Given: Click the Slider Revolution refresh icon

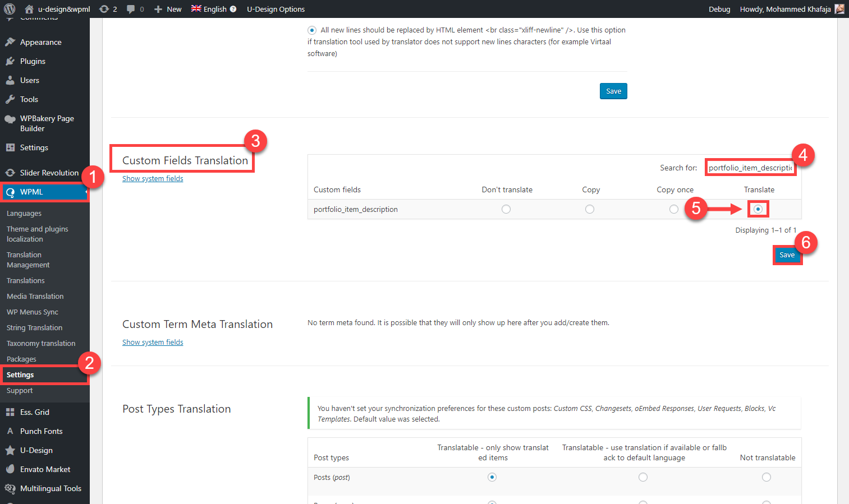Looking at the screenshot, I should (x=10, y=173).
